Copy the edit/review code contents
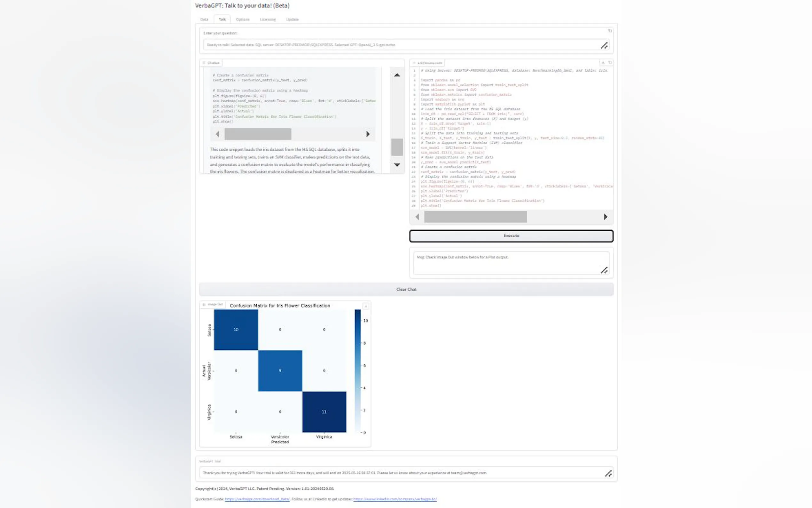This screenshot has height=508, width=812. pos(610,62)
